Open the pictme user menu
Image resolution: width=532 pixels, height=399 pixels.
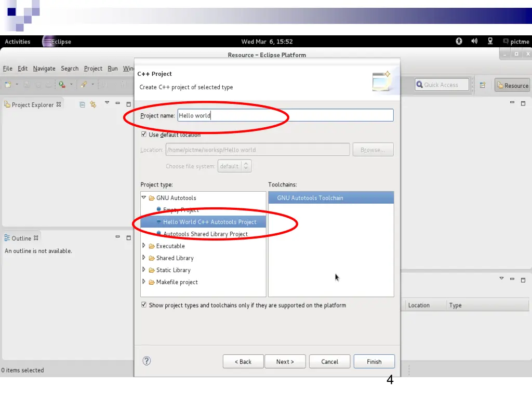pos(516,42)
